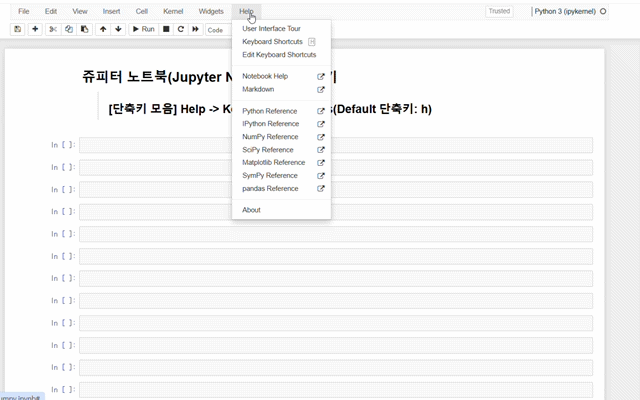
Task: Interrupt the kernel with stop icon
Action: [166, 29]
